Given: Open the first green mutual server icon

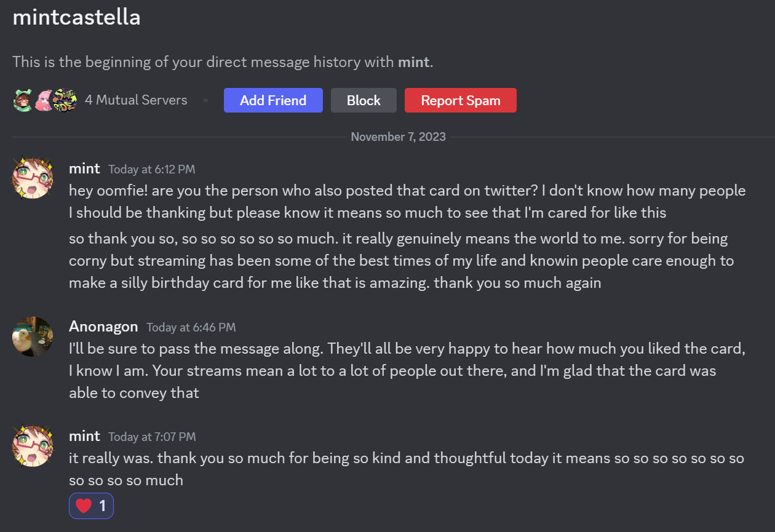Looking at the screenshot, I should [23, 100].
